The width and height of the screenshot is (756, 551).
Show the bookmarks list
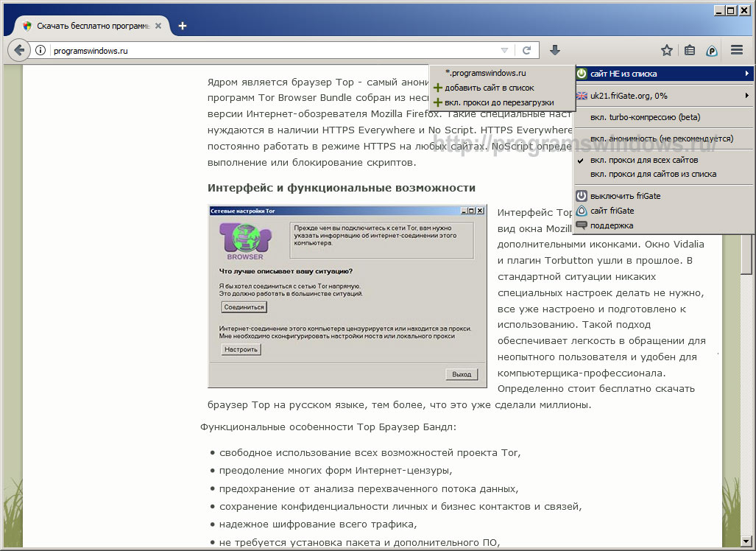(x=690, y=50)
